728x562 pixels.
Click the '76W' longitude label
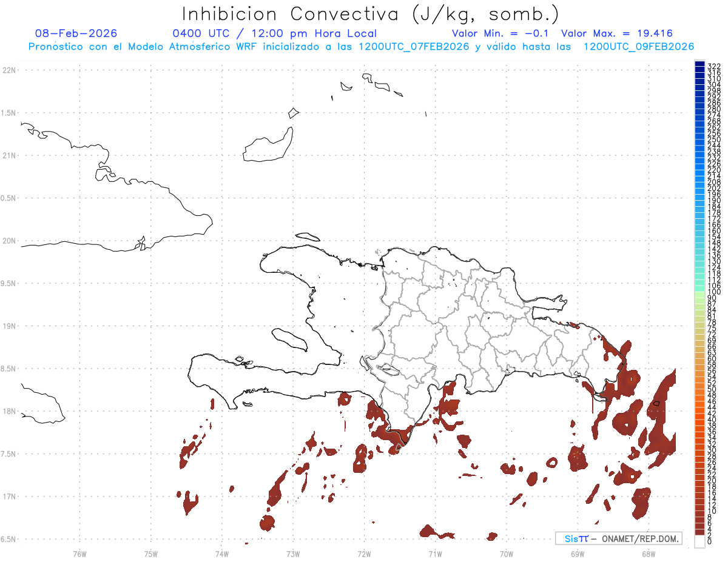click(x=79, y=554)
